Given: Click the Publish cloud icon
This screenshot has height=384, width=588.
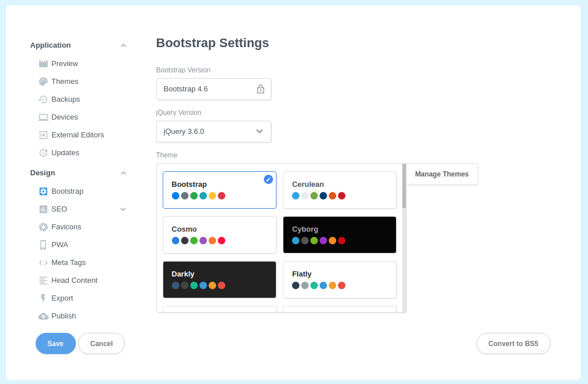Looking at the screenshot, I should 43,316.
